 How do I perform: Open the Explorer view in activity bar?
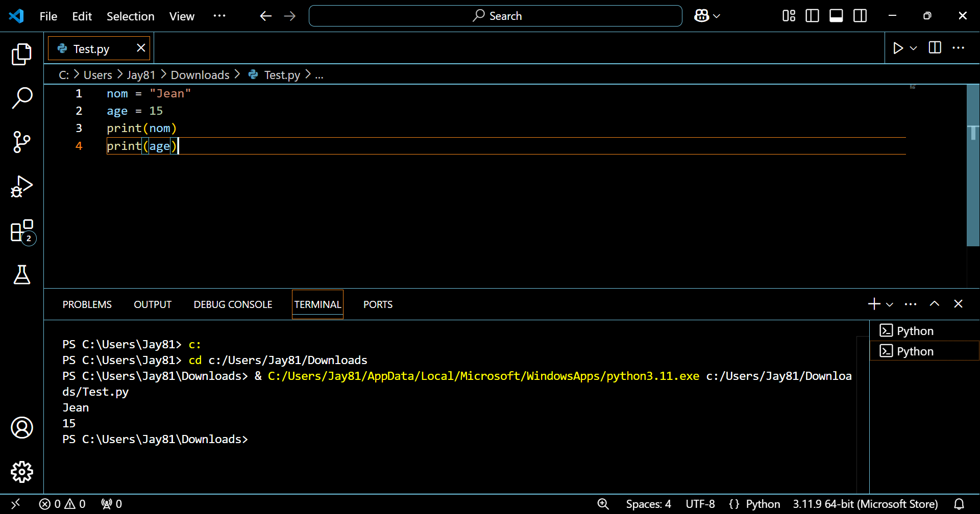[x=21, y=54]
